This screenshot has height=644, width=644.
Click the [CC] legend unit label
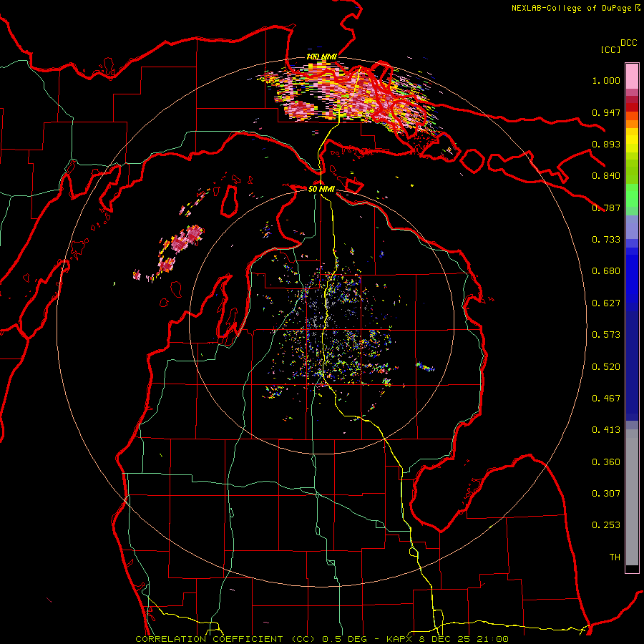tap(610, 49)
